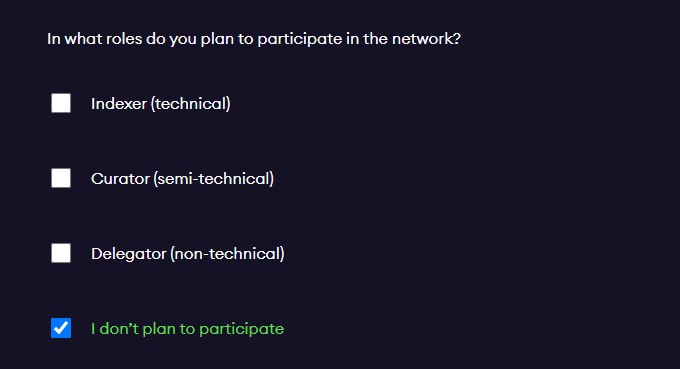Toggle the white box beside Indexer
680x369 pixels.
(61, 103)
